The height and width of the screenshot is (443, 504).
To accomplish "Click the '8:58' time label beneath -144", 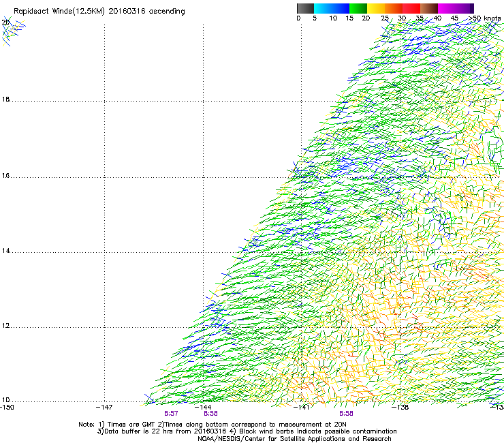I will 210,414.
